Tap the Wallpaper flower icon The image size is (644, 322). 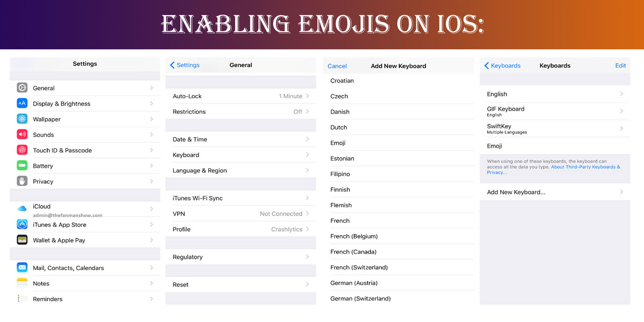click(x=22, y=119)
